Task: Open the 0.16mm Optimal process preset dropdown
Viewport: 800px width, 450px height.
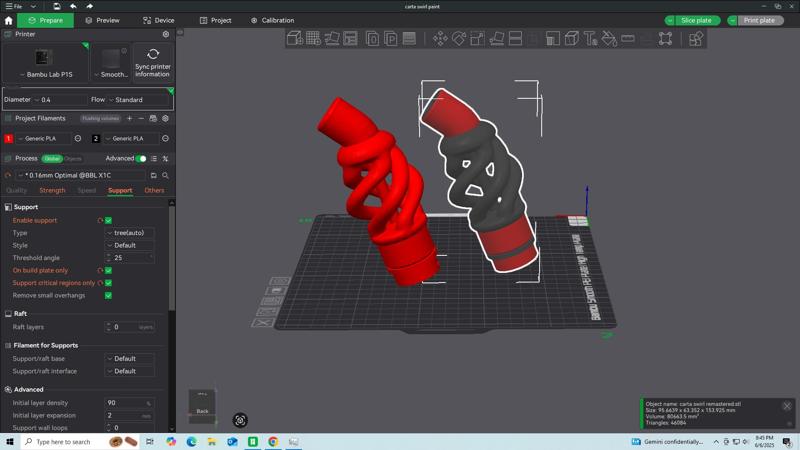Action: [82, 175]
